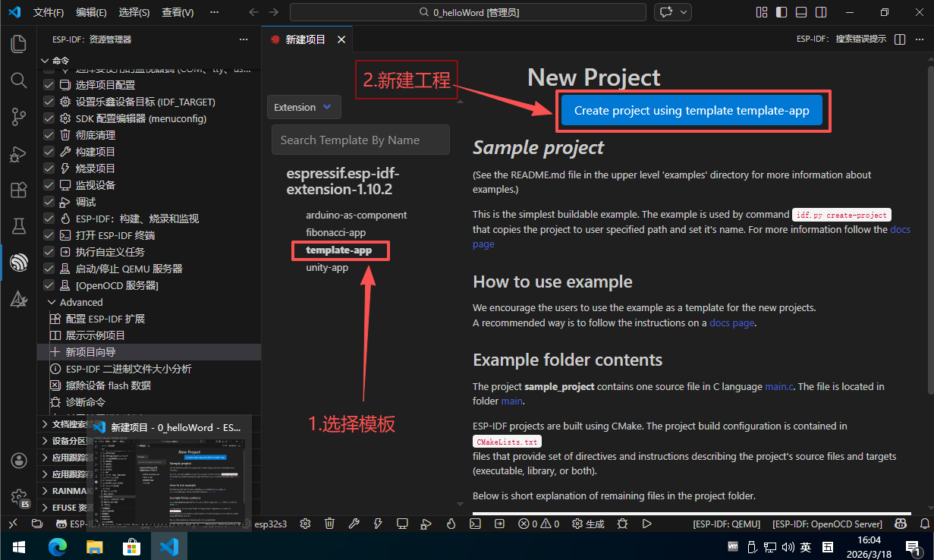Open the Source Control view
934x560 pixels.
point(18,116)
